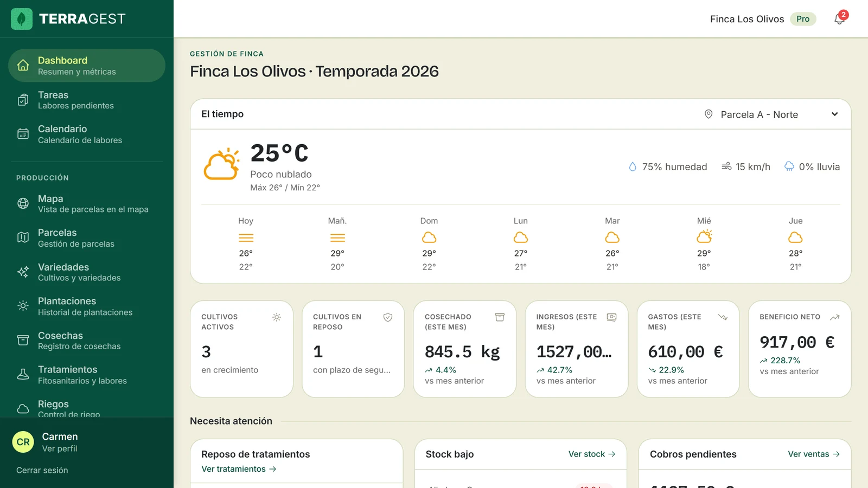868x488 pixels.
Task: Click the Dashboard home icon
Action: coord(23,66)
